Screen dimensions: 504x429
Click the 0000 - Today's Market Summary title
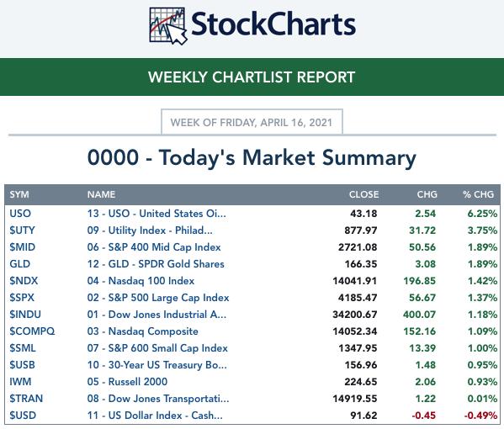pyautogui.click(x=252, y=158)
